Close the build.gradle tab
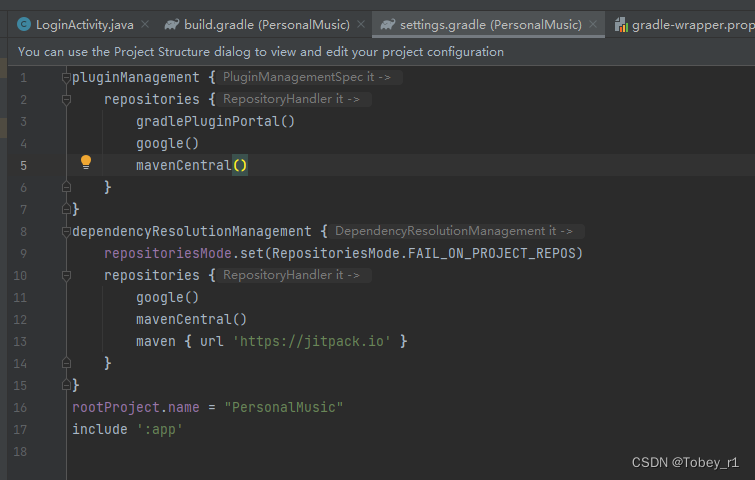755x480 pixels. 361,24
